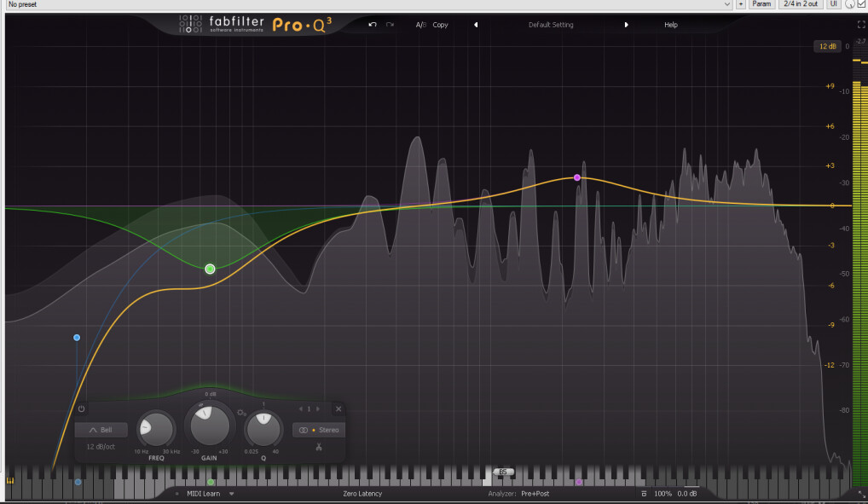Open the Bell filter shape dropdown
868x504 pixels.
tap(101, 430)
